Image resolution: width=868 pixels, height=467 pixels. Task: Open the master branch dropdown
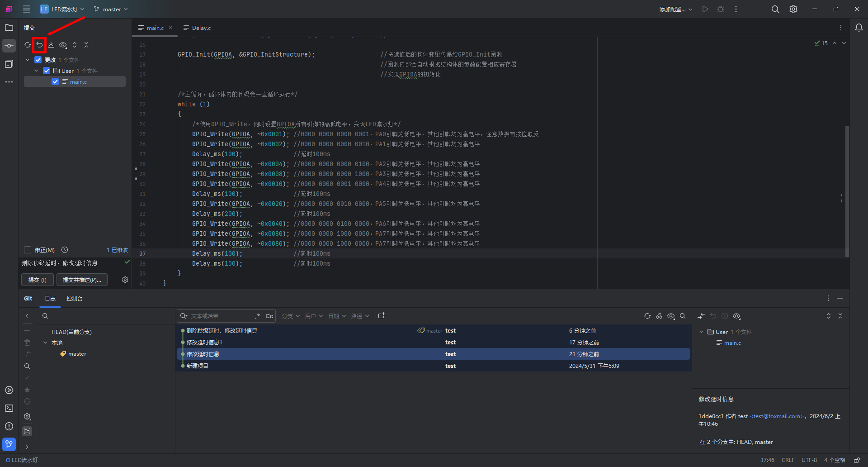pyautogui.click(x=111, y=9)
